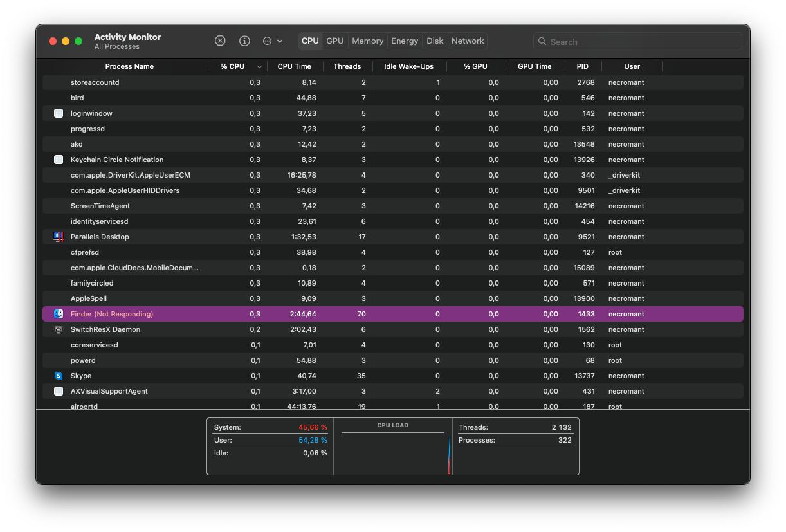Switch to the Memory tab
The image size is (786, 532).
click(368, 41)
